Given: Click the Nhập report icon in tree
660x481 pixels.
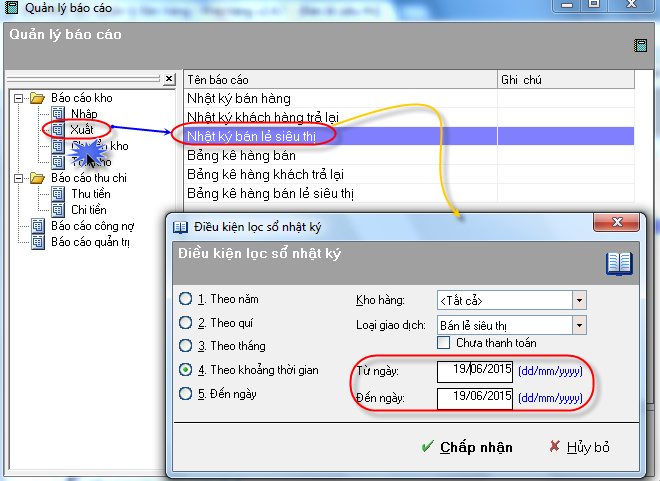Looking at the screenshot, I should pyautogui.click(x=58, y=114).
